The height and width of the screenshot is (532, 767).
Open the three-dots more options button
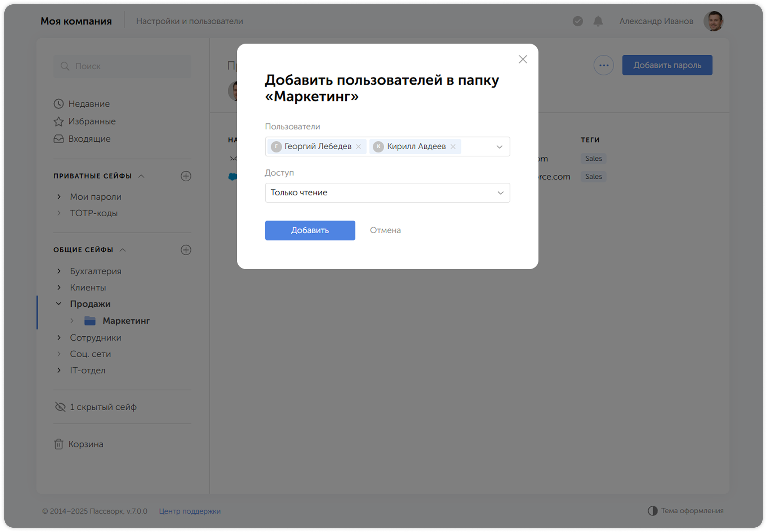[x=603, y=65]
